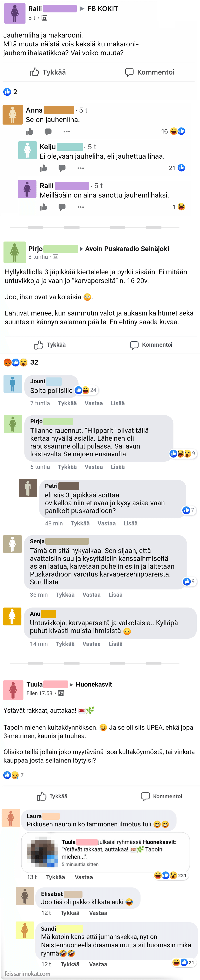This screenshot has width=200, height=980.
Task: Click Vastaa under Elisabet's comment
Action: point(98,913)
